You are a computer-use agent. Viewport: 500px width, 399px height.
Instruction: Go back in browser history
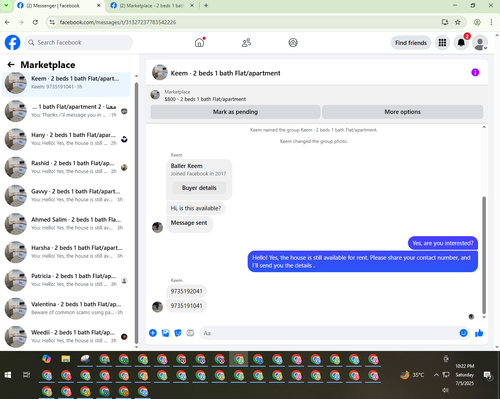(7, 22)
